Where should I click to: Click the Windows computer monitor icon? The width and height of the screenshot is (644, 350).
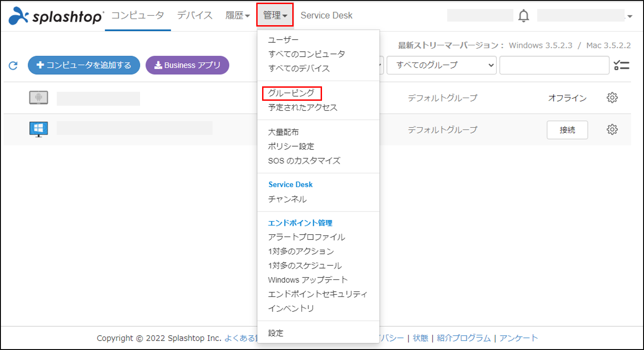click(x=39, y=130)
